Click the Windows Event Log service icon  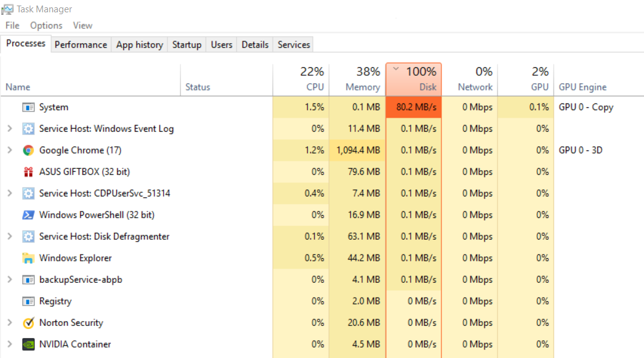click(x=28, y=129)
